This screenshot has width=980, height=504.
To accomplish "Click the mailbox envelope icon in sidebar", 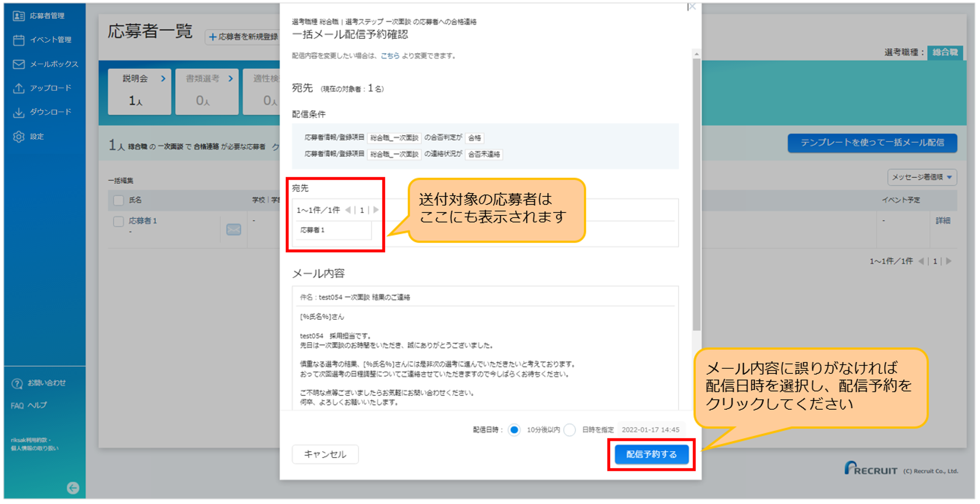I will pos(19,64).
